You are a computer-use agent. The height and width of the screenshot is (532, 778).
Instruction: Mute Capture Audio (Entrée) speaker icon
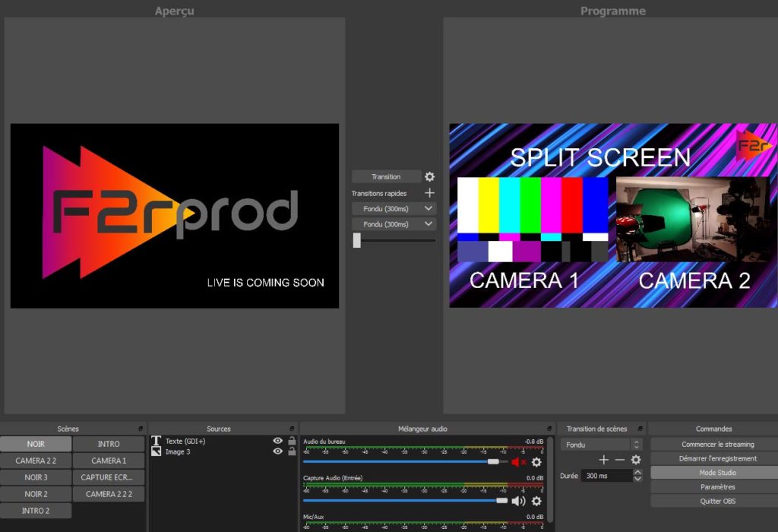pos(518,501)
